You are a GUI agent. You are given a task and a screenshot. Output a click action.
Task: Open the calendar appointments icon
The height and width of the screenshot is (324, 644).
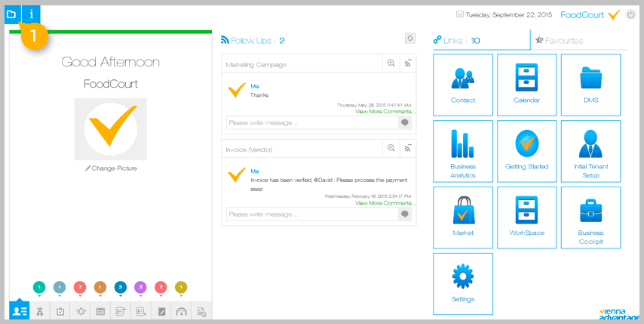tap(100, 311)
